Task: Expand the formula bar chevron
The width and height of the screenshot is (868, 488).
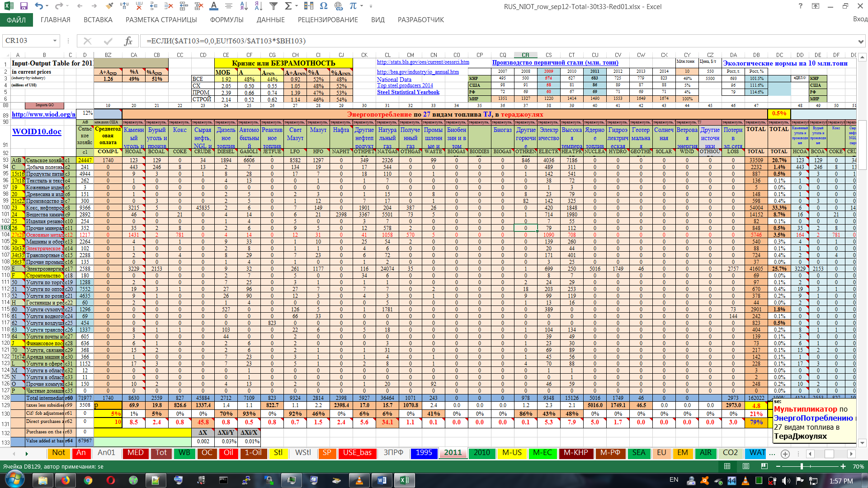Action: [x=861, y=41]
